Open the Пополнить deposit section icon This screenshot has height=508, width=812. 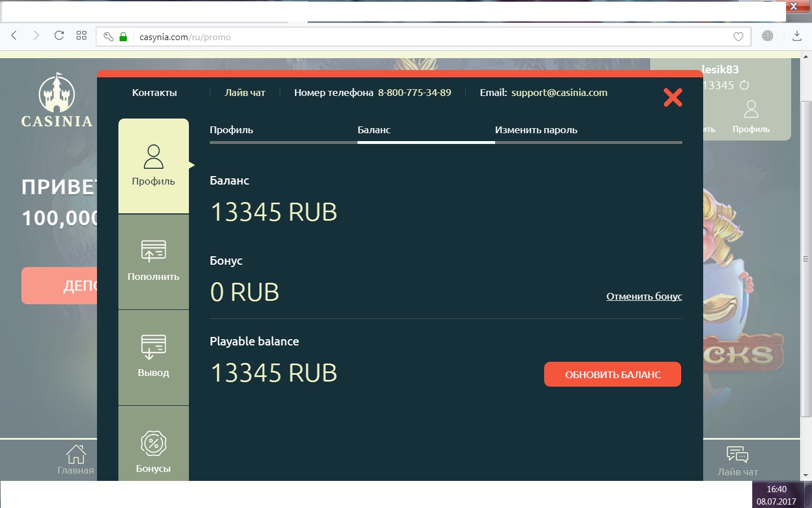pyautogui.click(x=153, y=251)
